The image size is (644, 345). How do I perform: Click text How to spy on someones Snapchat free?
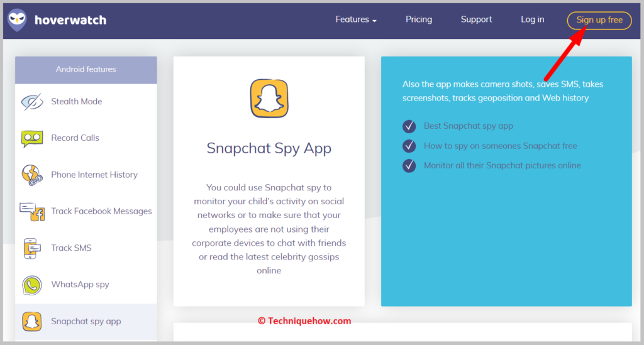point(500,146)
